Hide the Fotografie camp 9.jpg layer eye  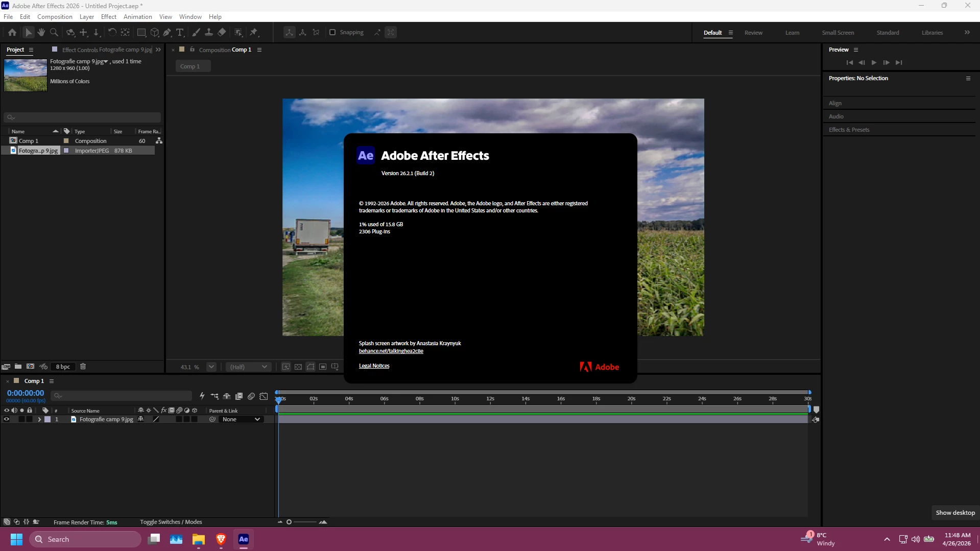(x=7, y=419)
